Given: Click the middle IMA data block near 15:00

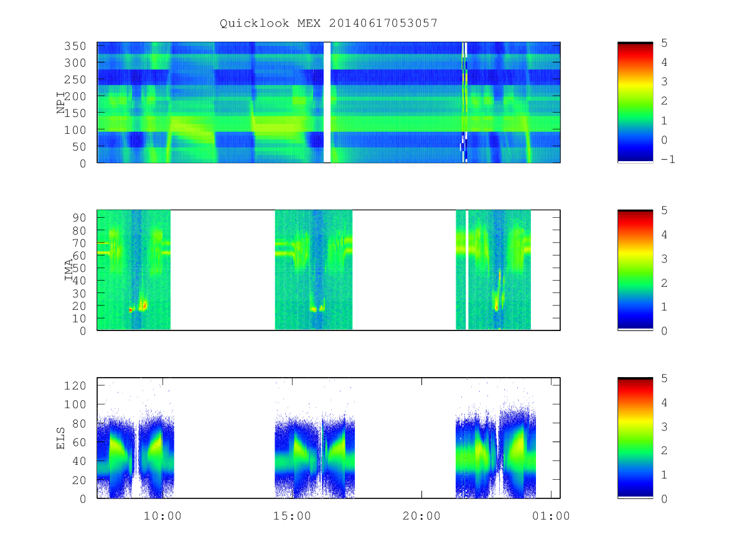Looking at the screenshot, I should coord(314,270).
